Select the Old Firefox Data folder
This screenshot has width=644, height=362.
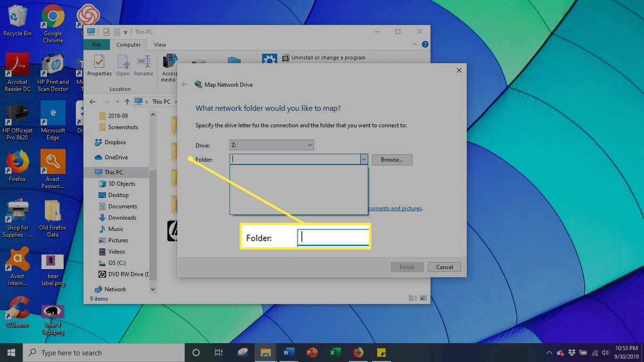[x=53, y=218]
